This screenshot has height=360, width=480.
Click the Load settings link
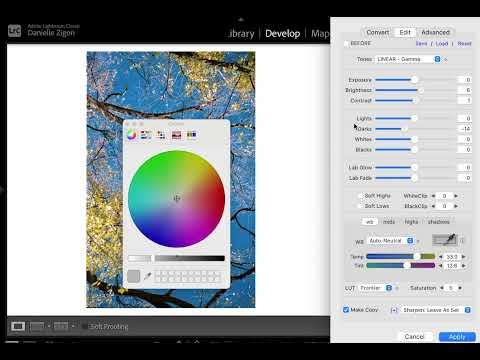pyautogui.click(x=442, y=44)
